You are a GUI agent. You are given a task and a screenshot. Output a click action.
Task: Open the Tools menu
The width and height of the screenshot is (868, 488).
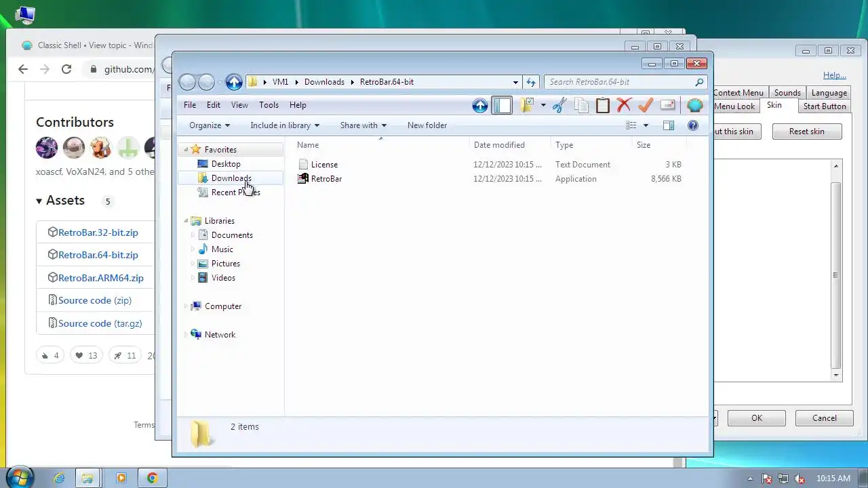269,105
